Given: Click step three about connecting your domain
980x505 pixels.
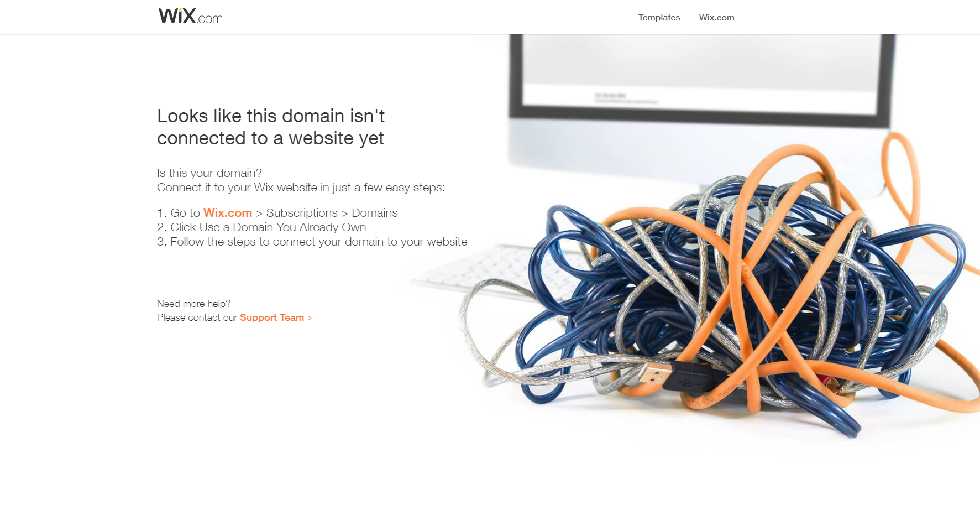Looking at the screenshot, I should [312, 242].
